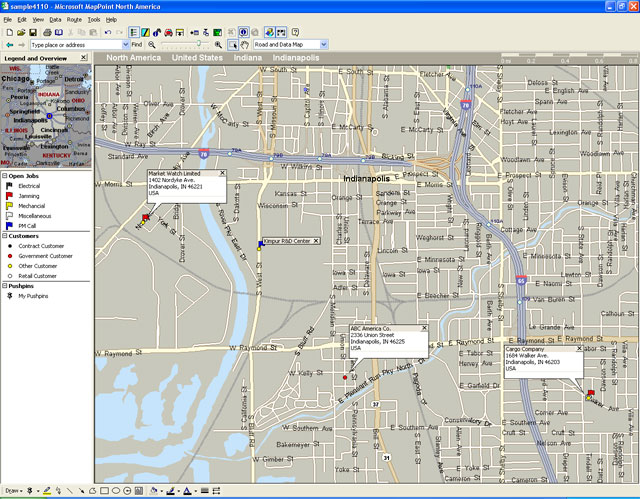Image resolution: width=640 pixels, height=499 pixels.
Task: Close the ABC America Co. balloon
Action: [x=424, y=328]
